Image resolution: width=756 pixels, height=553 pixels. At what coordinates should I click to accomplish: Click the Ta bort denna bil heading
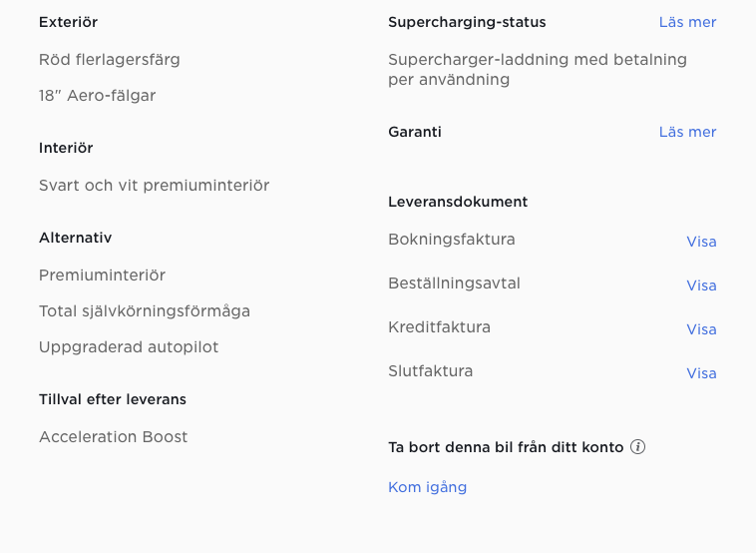click(x=506, y=447)
